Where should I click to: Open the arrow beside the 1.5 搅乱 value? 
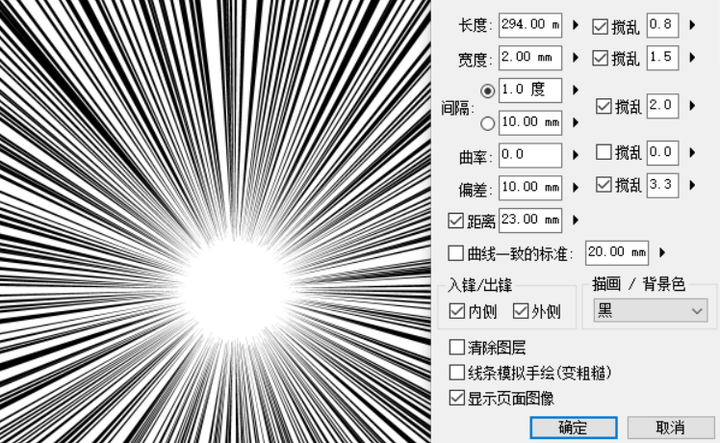[x=692, y=58]
